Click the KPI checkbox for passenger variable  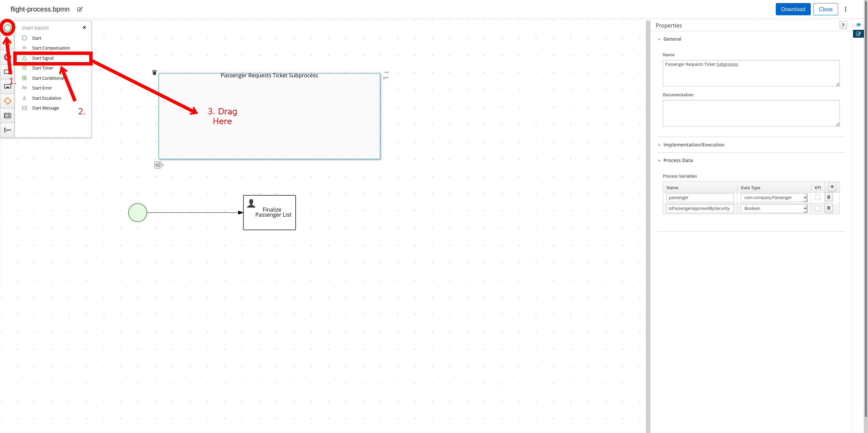pyautogui.click(x=817, y=198)
